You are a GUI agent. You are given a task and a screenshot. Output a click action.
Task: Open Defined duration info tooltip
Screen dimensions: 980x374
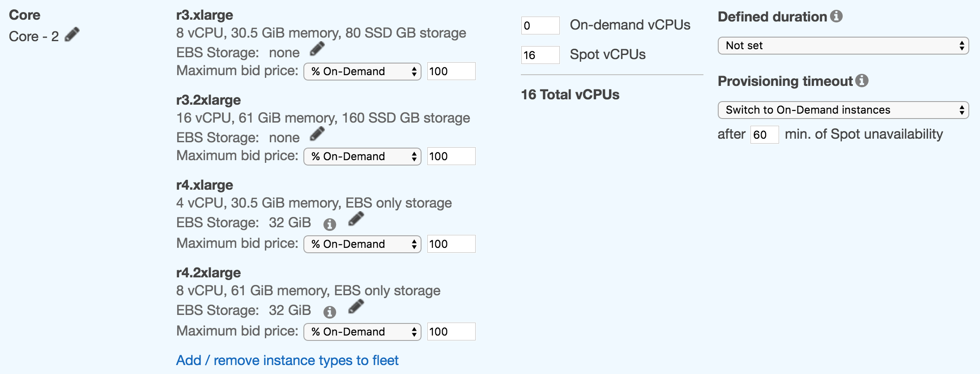[x=836, y=17]
